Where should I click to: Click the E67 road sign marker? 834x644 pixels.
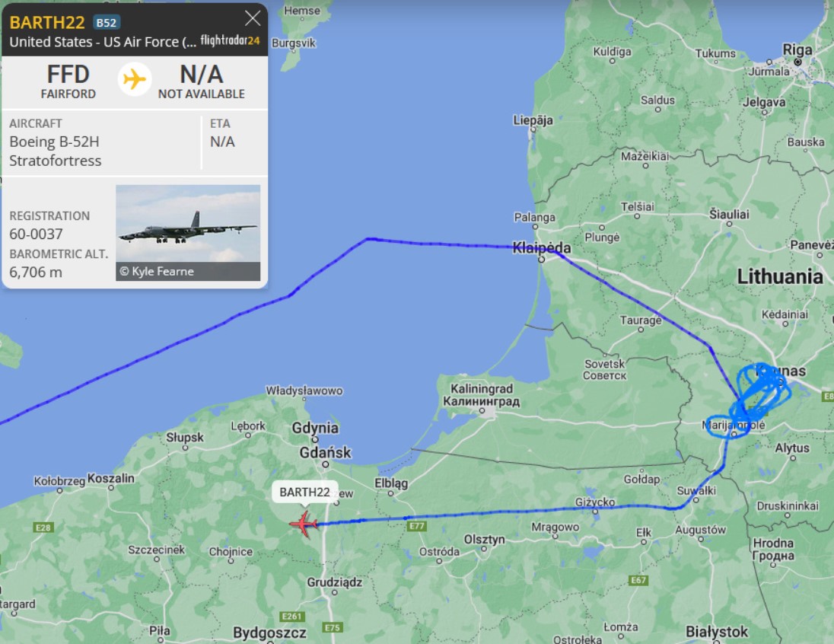point(638,580)
